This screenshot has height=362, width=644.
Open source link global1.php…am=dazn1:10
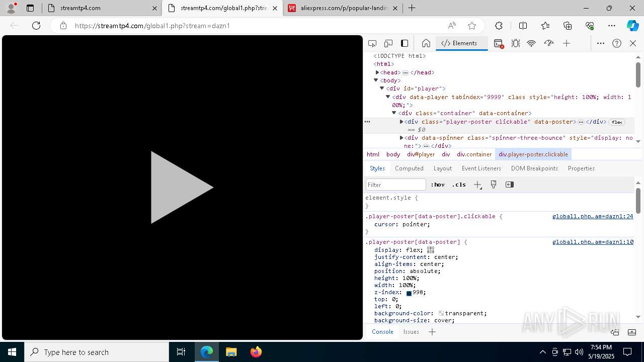coord(593,242)
